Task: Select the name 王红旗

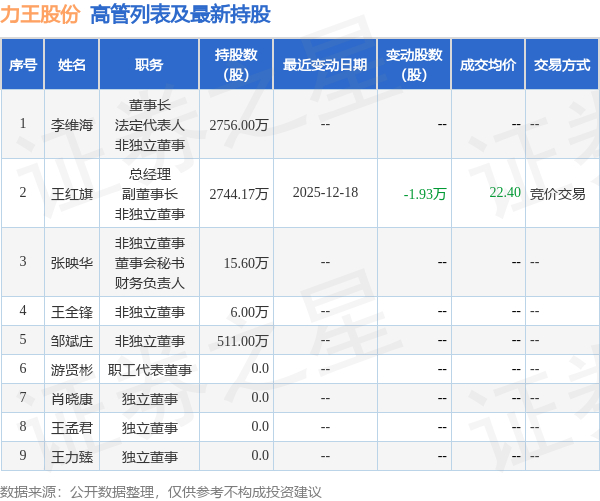Action: tap(72, 194)
